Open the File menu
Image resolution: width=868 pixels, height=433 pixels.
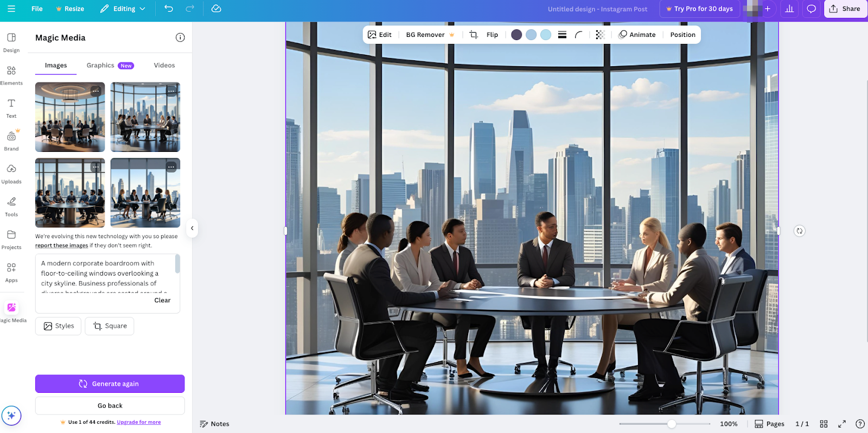[37, 9]
